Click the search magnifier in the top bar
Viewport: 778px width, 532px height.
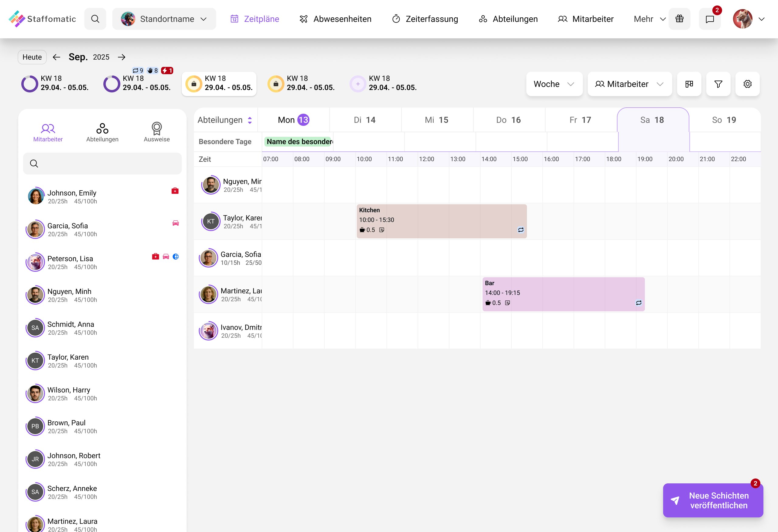click(x=95, y=19)
